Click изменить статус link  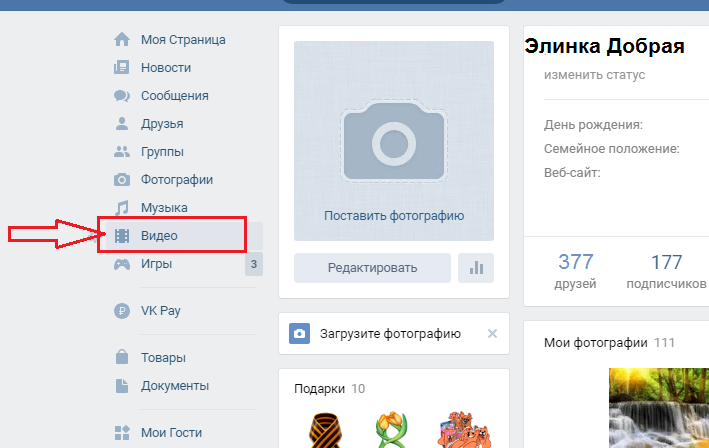[594, 75]
